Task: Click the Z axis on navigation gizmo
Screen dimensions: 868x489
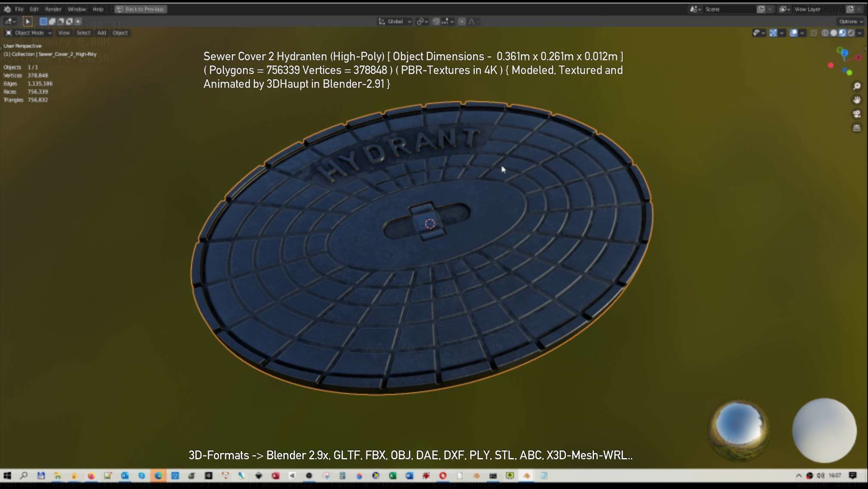Action: [844, 53]
